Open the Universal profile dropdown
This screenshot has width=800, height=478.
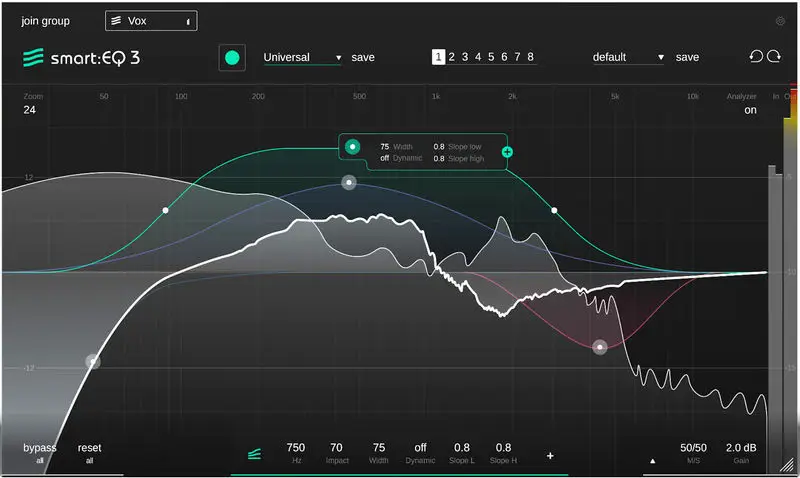(302, 57)
